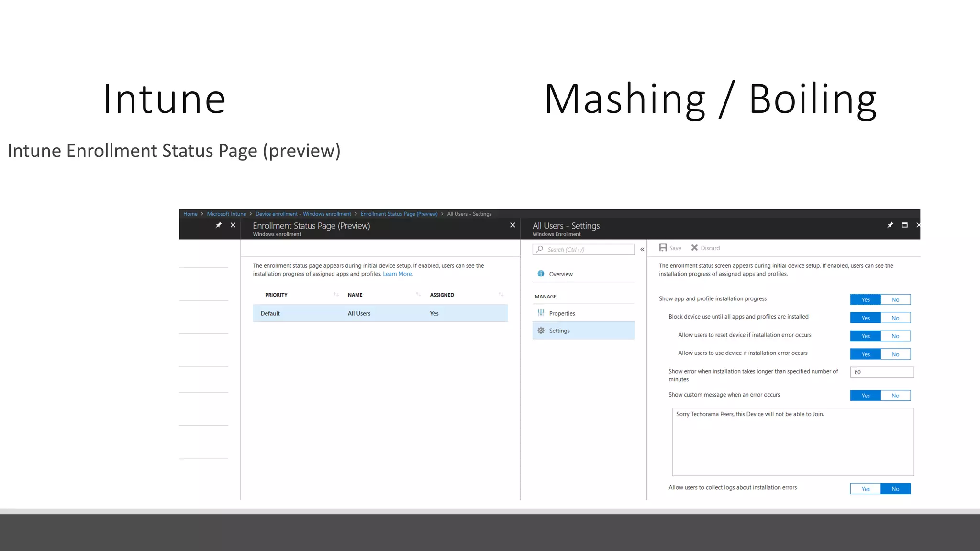Set Allow users to collect logs to No
Viewport: 980px width, 551px height.
point(895,488)
